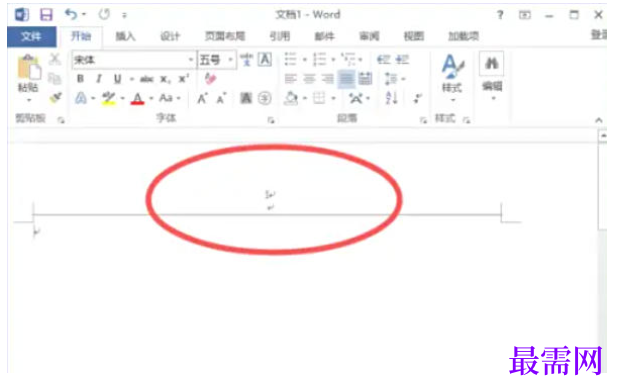This screenshot has width=621, height=392.
Task: Click the Redo circular arrow icon
Action: 105,15
